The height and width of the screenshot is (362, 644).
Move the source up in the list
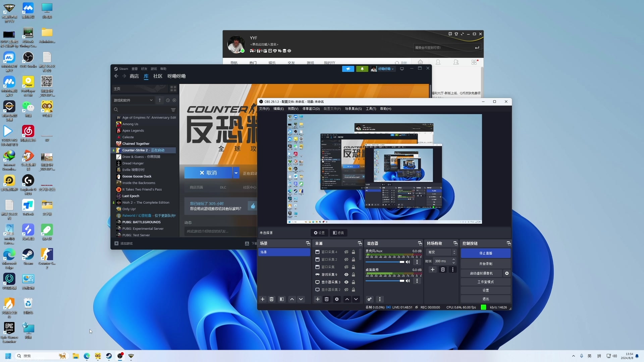[x=347, y=299]
